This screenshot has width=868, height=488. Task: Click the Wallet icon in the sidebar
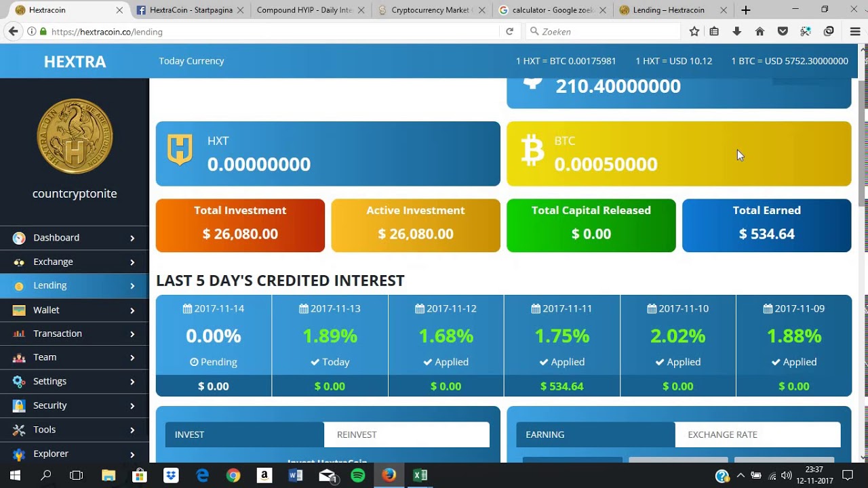(x=19, y=310)
